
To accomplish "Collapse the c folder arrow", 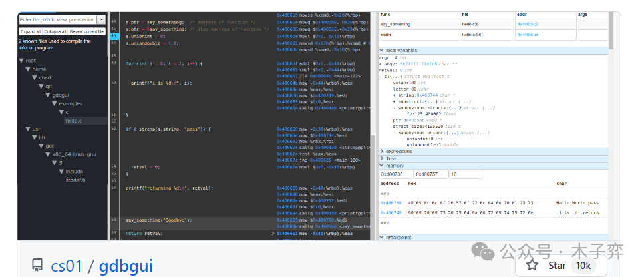I will click(x=61, y=112).
